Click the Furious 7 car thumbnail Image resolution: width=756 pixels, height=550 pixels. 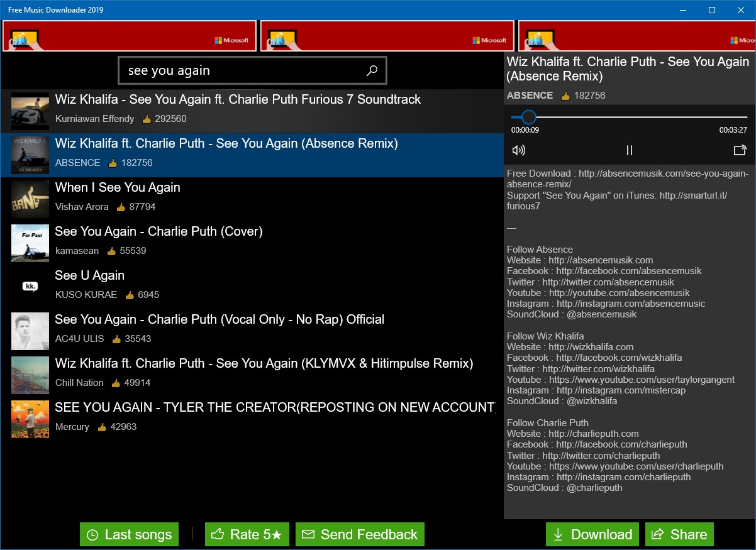(x=30, y=111)
